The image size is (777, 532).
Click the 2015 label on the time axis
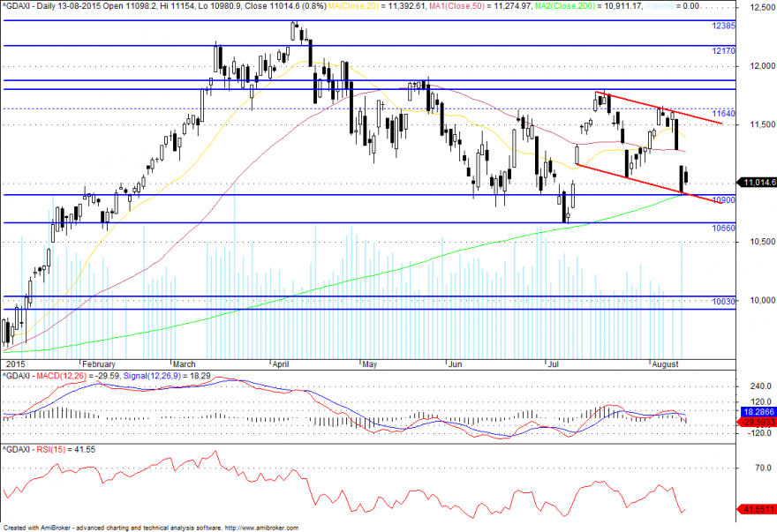click(15, 364)
